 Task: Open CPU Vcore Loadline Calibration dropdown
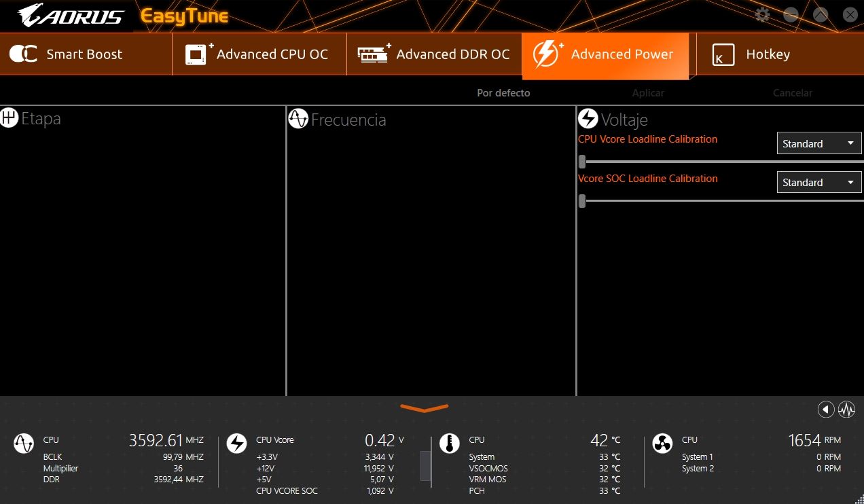point(818,143)
